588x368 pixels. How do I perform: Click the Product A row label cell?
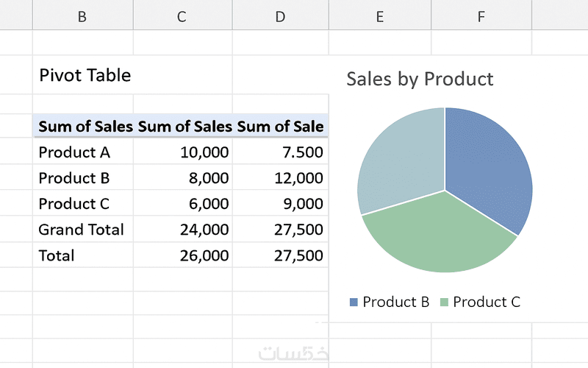point(74,152)
